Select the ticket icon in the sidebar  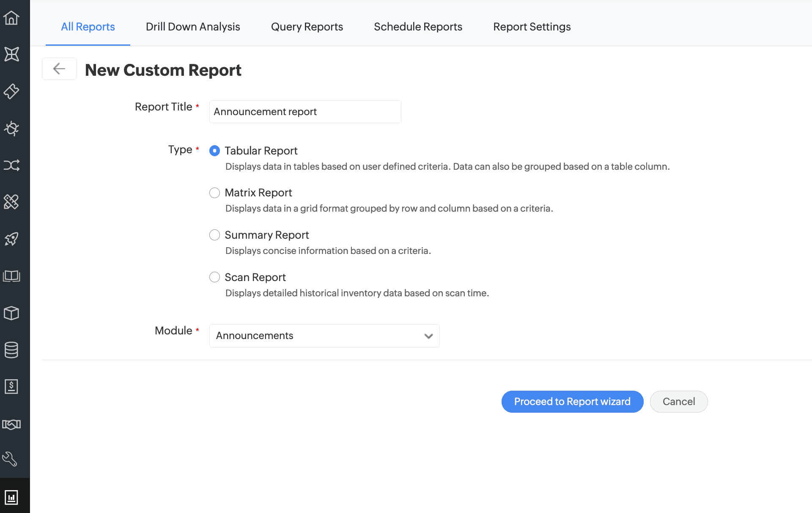pyautogui.click(x=11, y=91)
